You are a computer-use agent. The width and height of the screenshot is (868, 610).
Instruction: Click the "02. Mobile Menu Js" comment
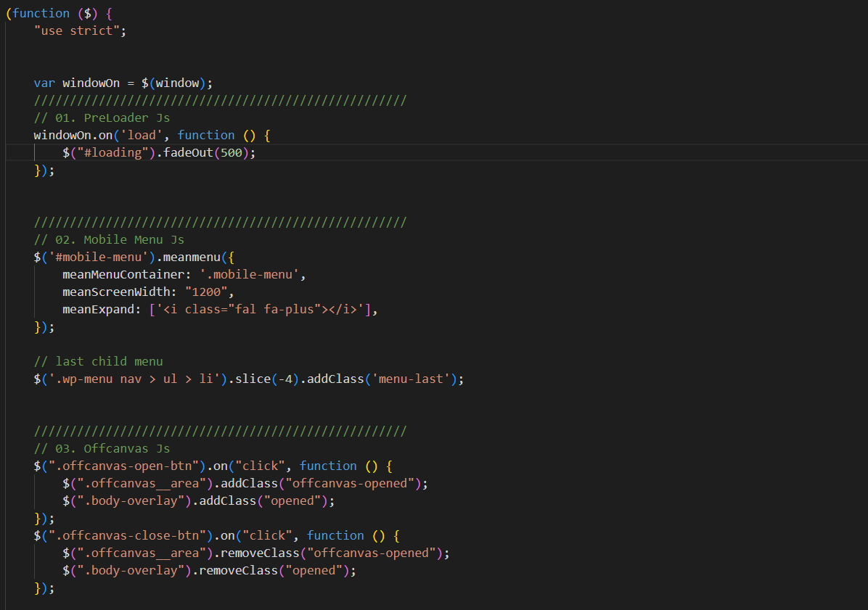click(x=109, y=239)
